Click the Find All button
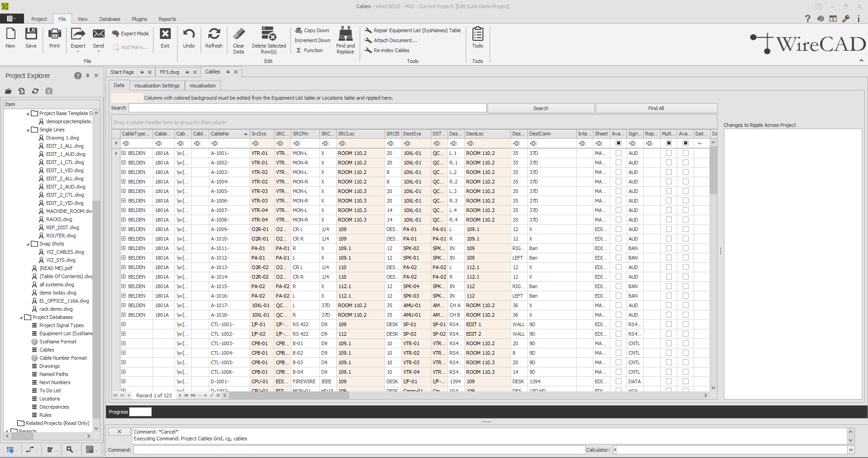868x458 pixels. [656, 108]
